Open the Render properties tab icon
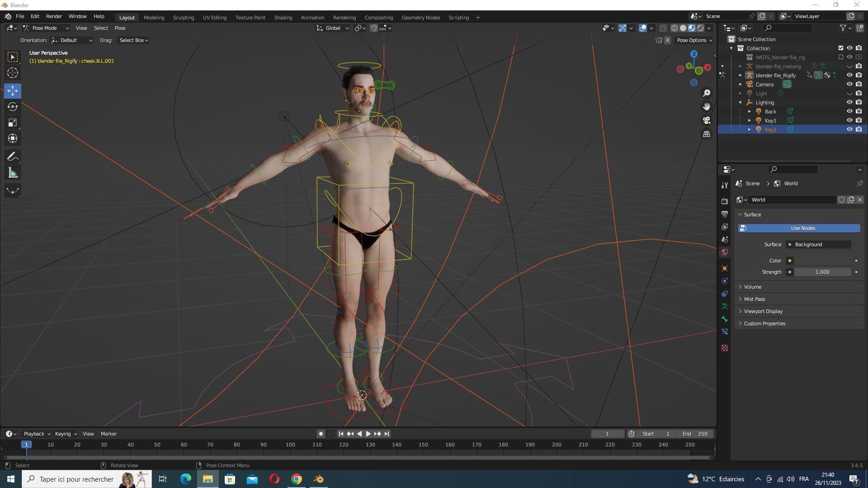Screen dimensions: 868x488 (x=725, y=201)
